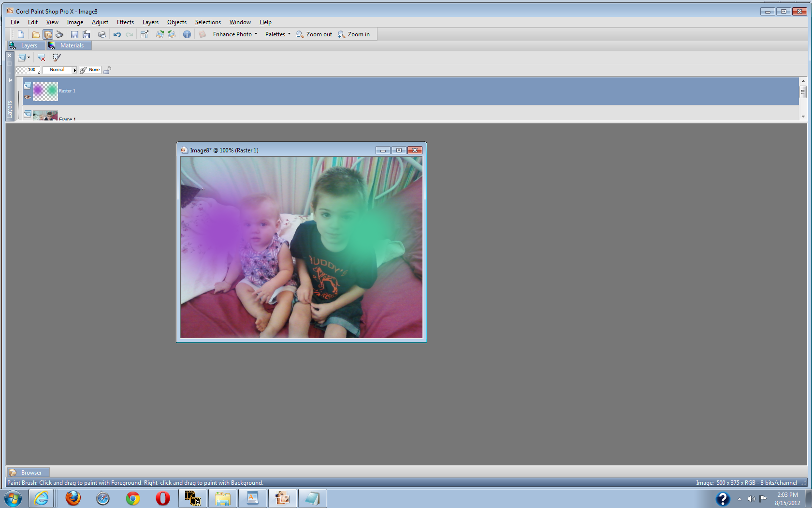Viewport: 812px width, 508px height.
Task: Open the Image menu
Action: coord(75,22)
